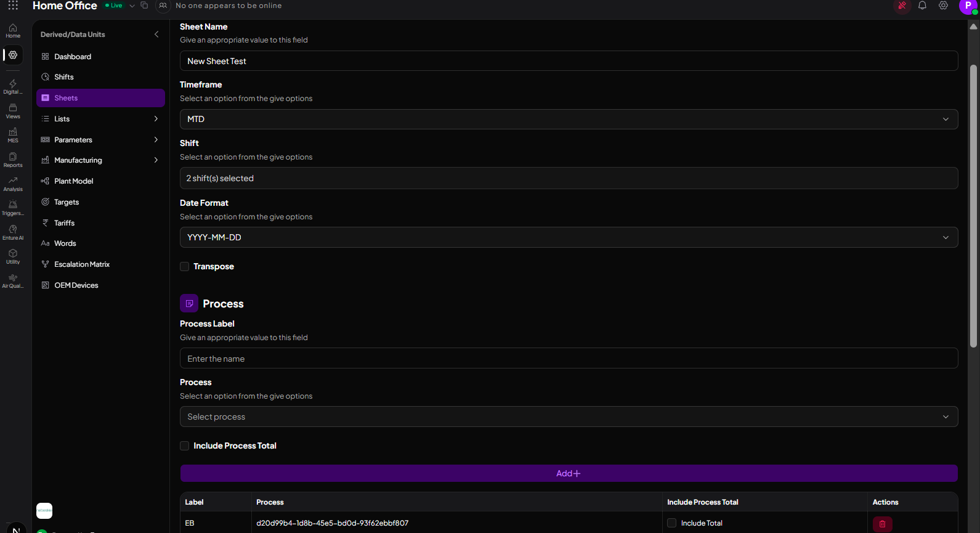Open Reports in left rail
980x533 pixels.
pos(13,160)
